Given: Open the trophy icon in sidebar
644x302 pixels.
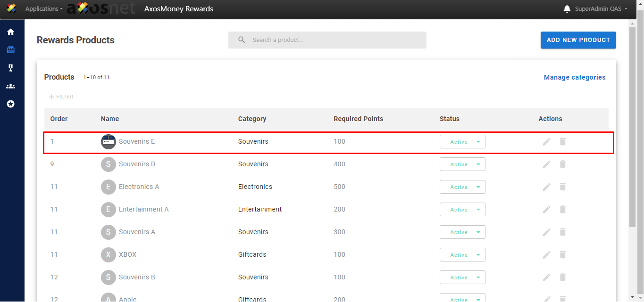Looking at the screenshot, I should pyautogui.click(x=10, y=68).
